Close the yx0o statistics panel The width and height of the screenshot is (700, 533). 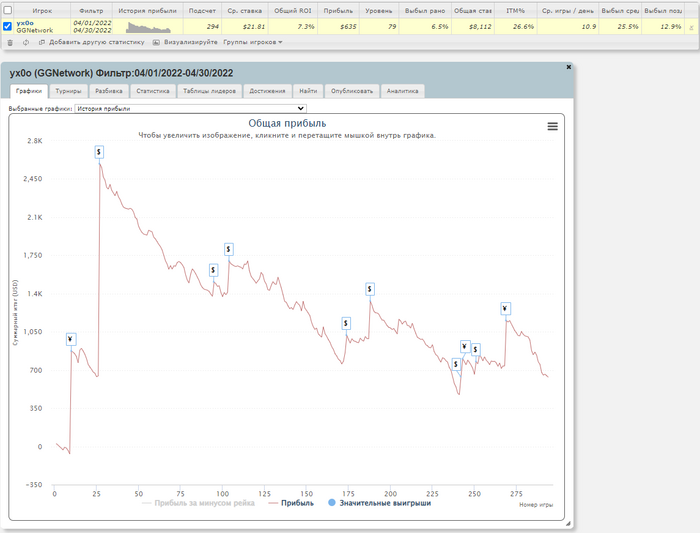(568, 67)
